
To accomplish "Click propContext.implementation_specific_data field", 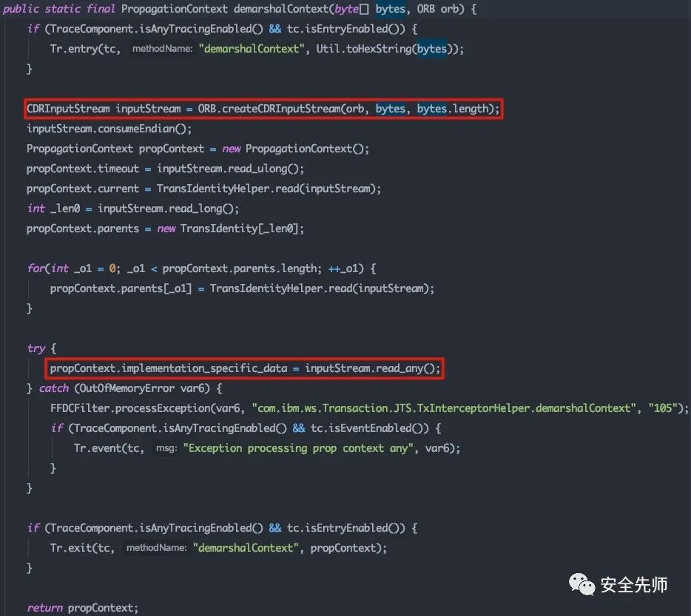I will (x=169, y=368).
